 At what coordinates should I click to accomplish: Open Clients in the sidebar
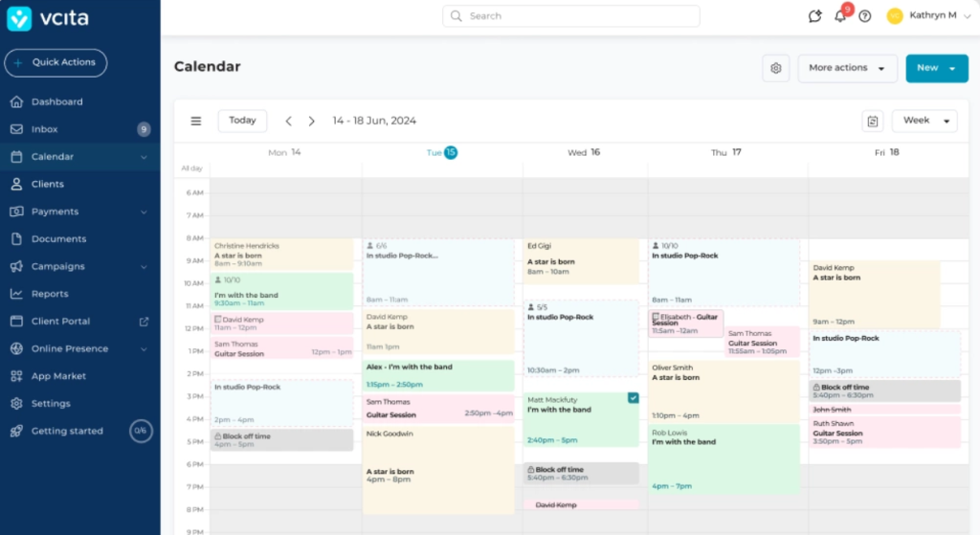click(48, 184)
